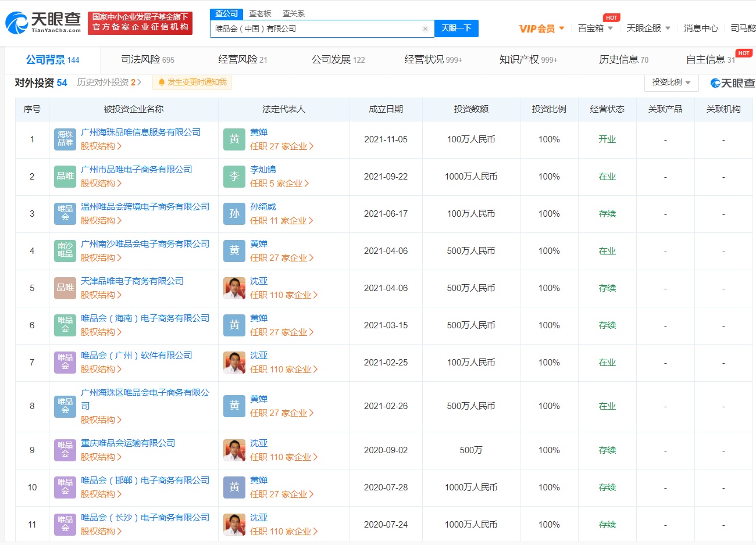Switch to the 经营状况 tab
The height and width of the screenshot is (545, 756).
click(x=433, y=59)
